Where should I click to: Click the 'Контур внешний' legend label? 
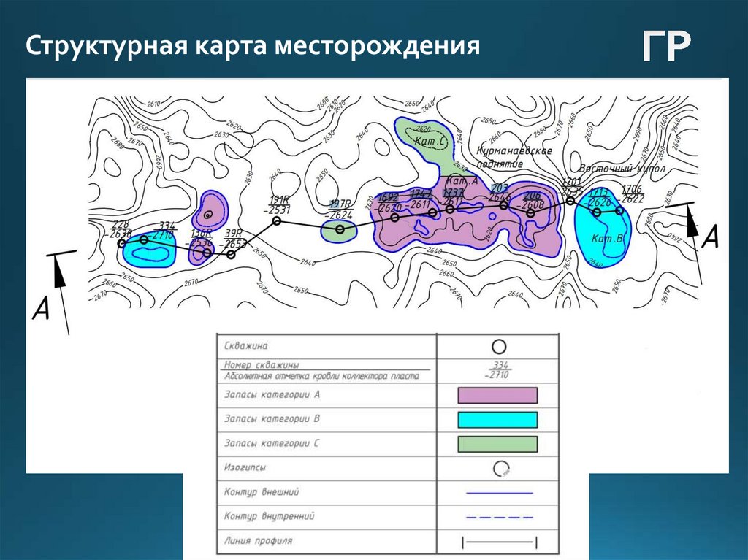coord(262,492)
